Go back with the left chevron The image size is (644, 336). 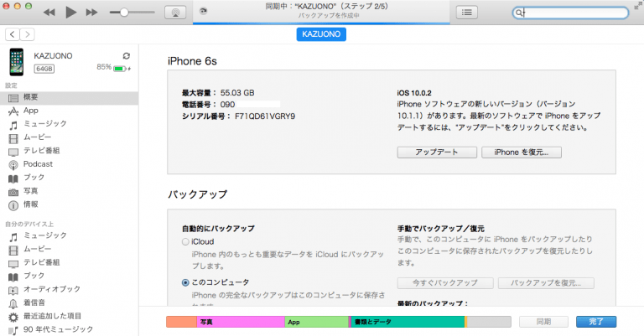click(x=13, y=34)
